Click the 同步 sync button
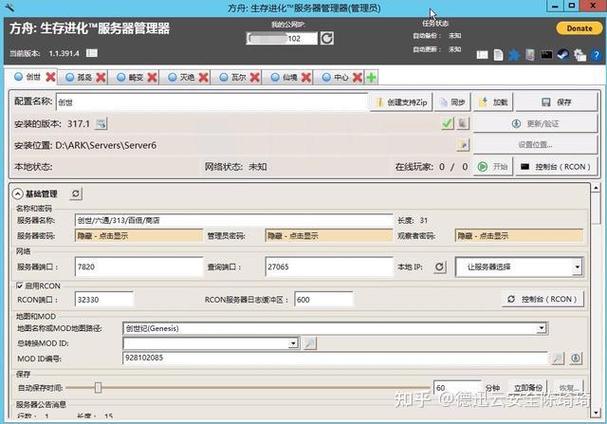 point(452,102)
